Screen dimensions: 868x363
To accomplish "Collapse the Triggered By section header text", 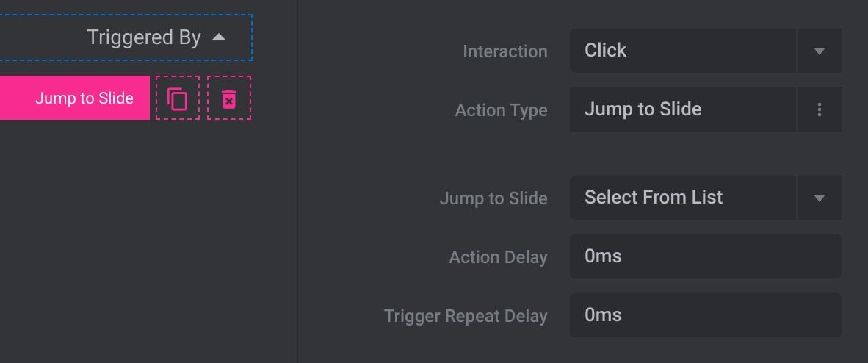I will [144, 37].
